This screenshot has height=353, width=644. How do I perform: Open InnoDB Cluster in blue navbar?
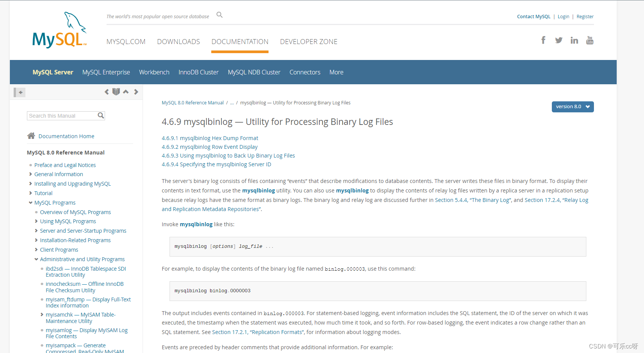[x=199, y=72]
